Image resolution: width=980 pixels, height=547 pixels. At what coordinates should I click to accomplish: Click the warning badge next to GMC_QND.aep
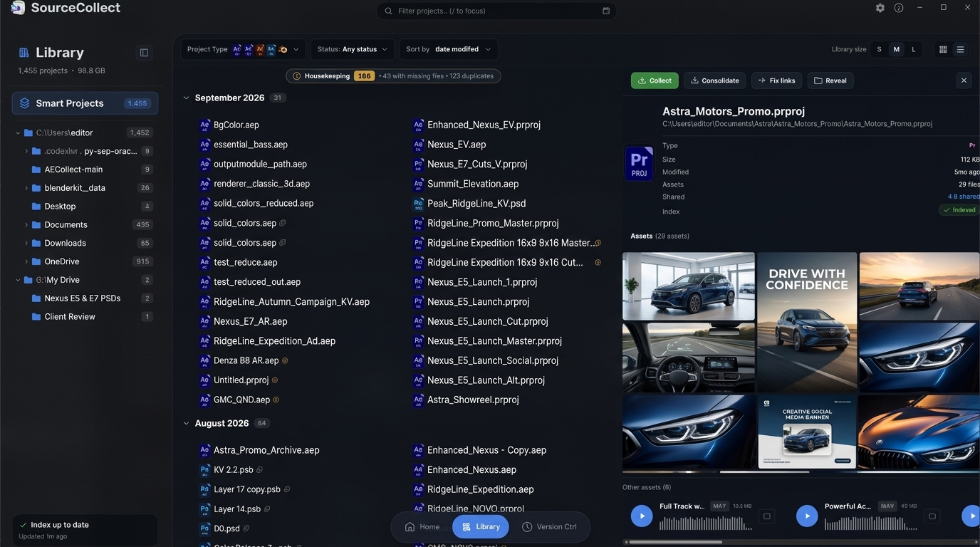point(276,400)
